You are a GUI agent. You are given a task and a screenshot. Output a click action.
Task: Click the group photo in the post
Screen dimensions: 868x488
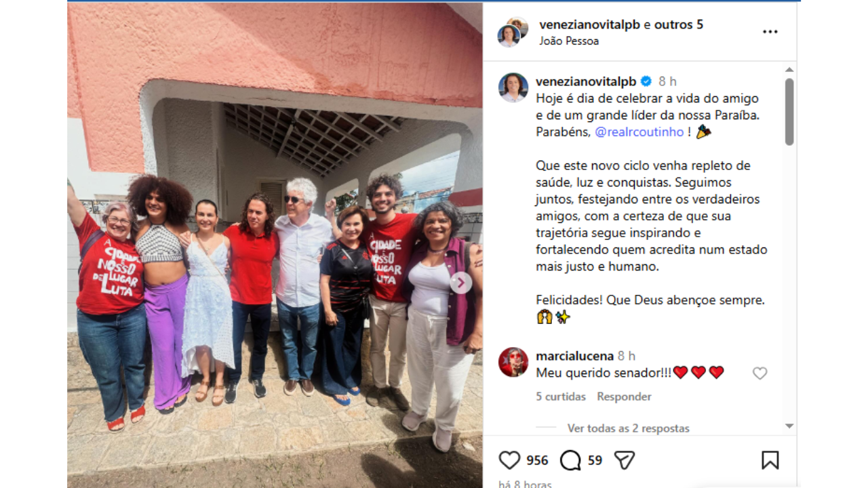point(275,244)
